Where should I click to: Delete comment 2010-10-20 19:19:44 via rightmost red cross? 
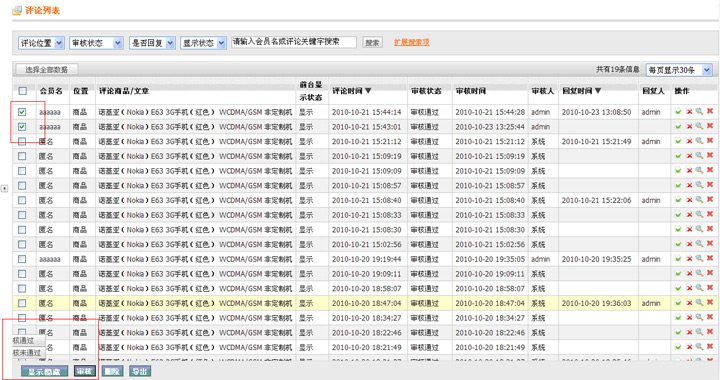point(710,258)
